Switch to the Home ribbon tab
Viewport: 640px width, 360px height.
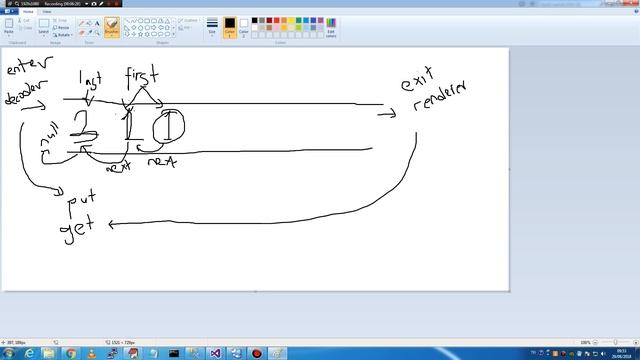pos(28,11)
